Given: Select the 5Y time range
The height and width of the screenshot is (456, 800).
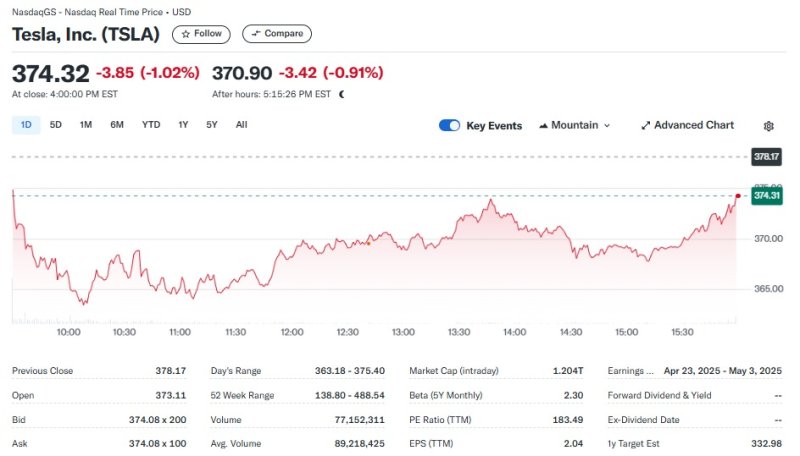Looking at the screenshot, I should [211, 125].
